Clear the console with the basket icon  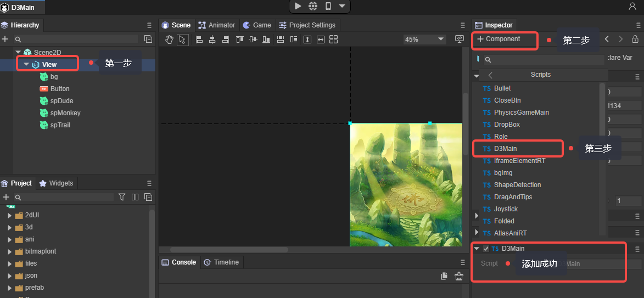(x=459, y=276)
